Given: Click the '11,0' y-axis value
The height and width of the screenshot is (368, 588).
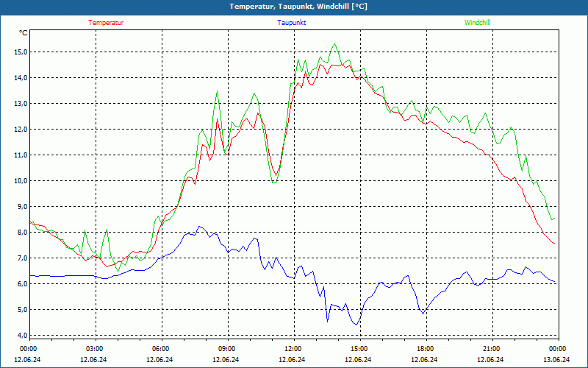Looking at the screenshot, I should (21, 155).
